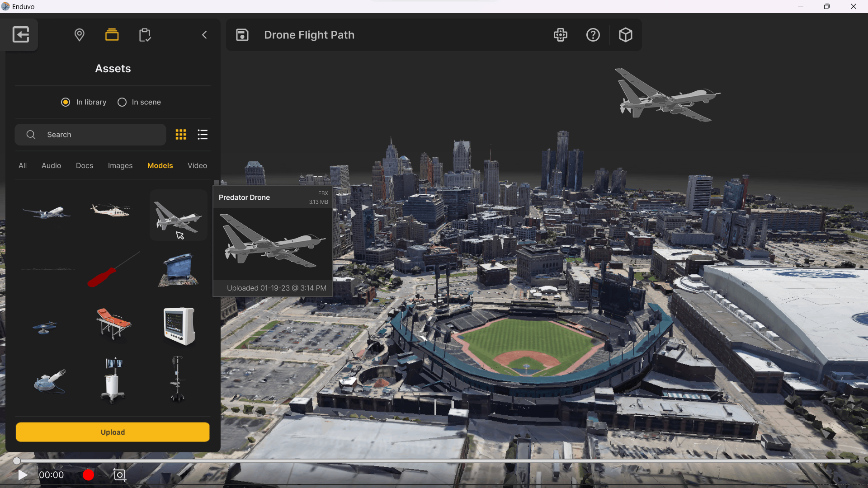868x488 pixels.
Task: Switch to the Audio tab
Action: click(51, 165)
